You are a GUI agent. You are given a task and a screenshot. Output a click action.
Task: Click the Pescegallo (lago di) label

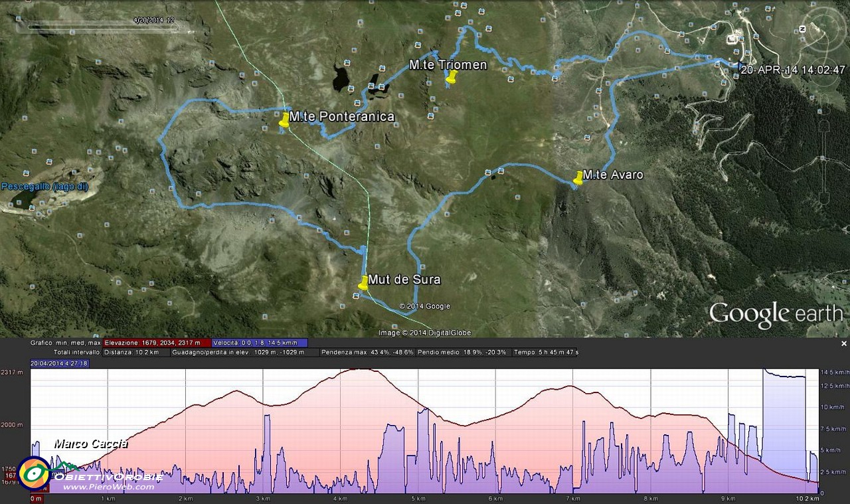pyautogui.click(x=44, y=187)
